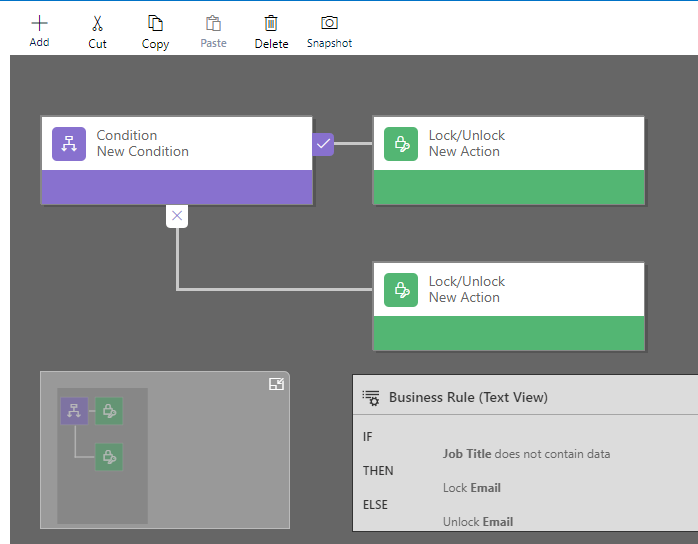
Task: Select the checkmark true-path connector
Action: [x=323, y=144]
